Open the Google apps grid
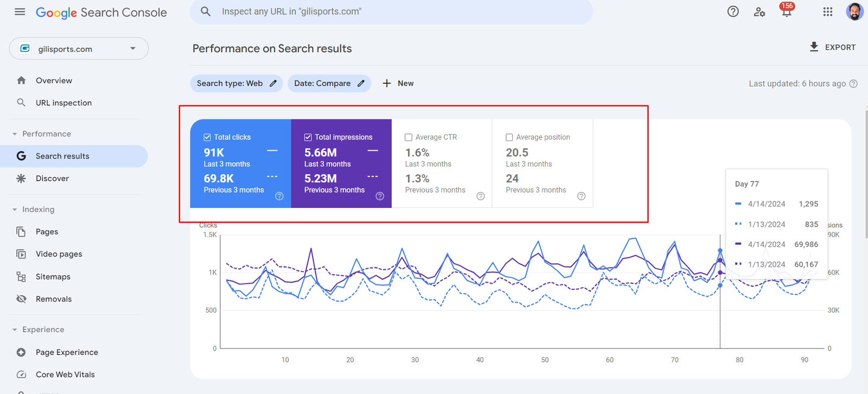 coord(827,12)
